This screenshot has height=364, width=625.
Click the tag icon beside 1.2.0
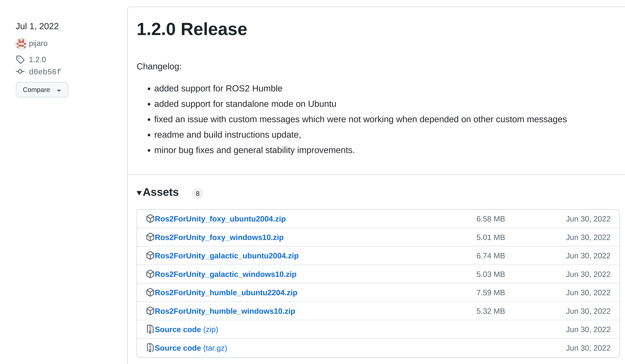coord(20,59)
